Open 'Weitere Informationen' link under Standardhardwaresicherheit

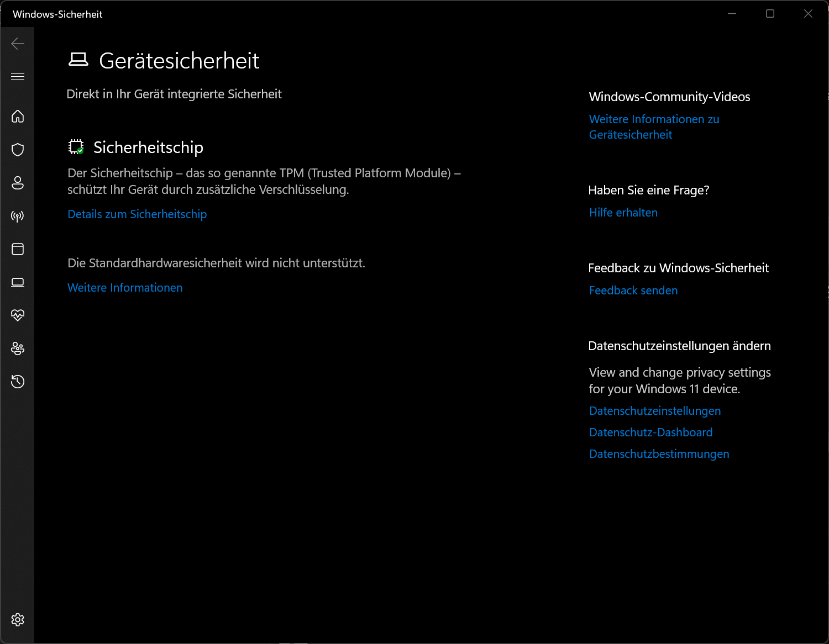(x=125, y=288)
